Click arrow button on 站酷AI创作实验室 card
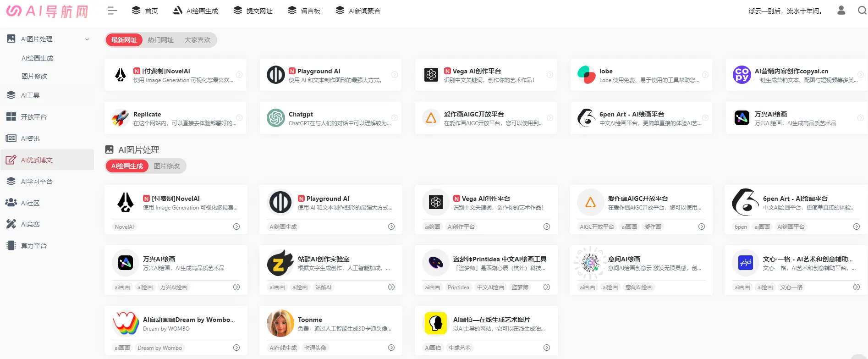Screen dimensions: 868x359 [x=391, y=287]
